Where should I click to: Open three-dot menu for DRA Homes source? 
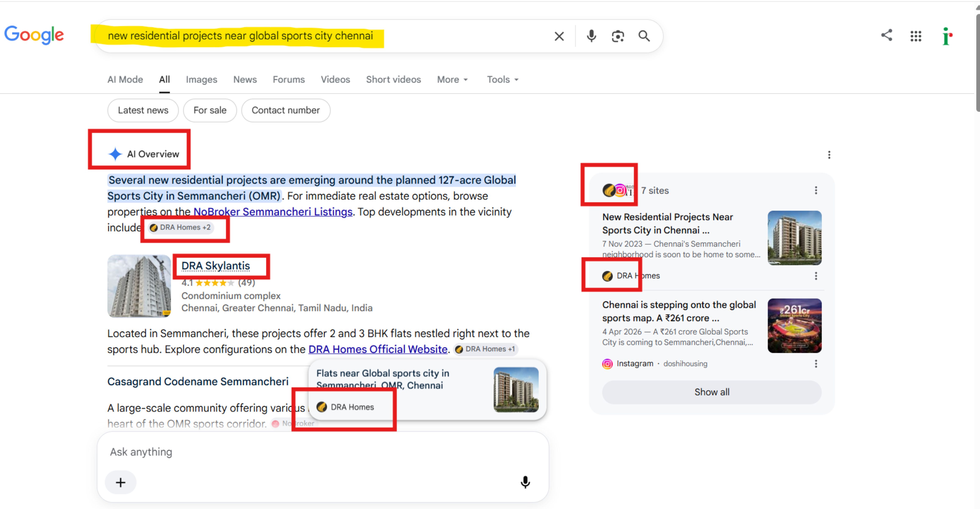[816, 276]
